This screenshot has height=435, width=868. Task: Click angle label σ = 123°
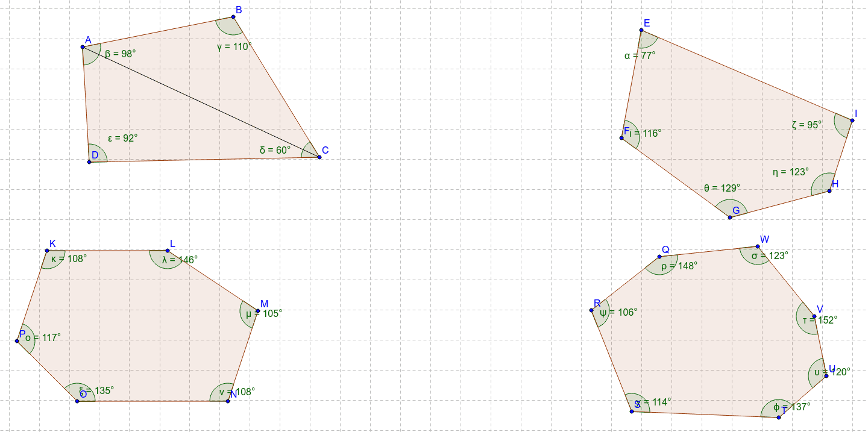(x=770, y=255)
